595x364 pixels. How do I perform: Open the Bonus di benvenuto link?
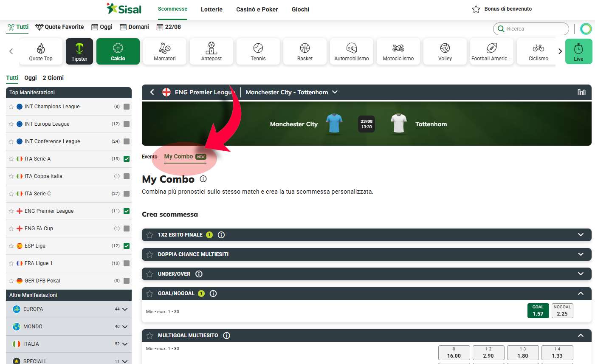(x=502, y=9)
